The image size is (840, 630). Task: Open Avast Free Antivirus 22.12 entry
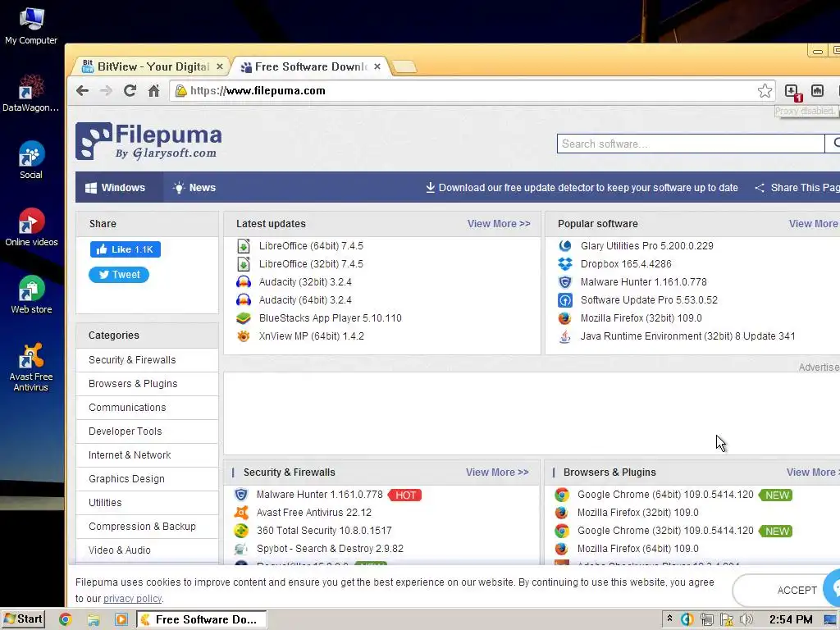click(x=314, y=513)
